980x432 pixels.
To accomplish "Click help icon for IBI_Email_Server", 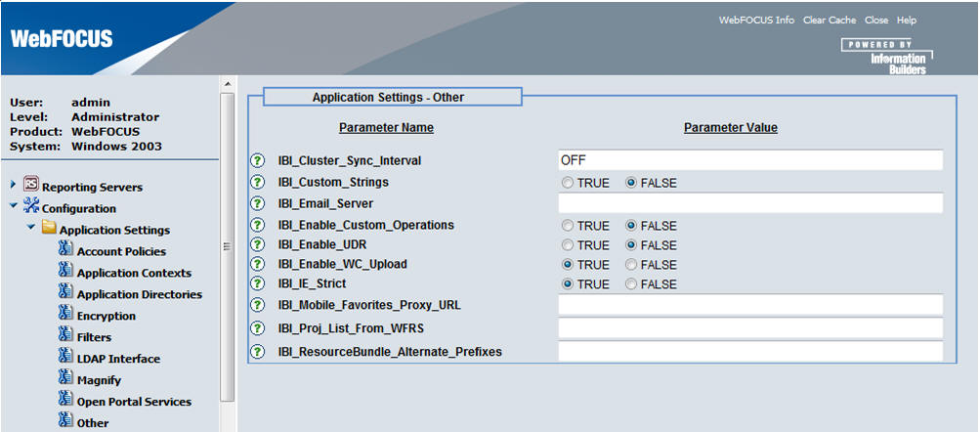I will coord(257,204).
